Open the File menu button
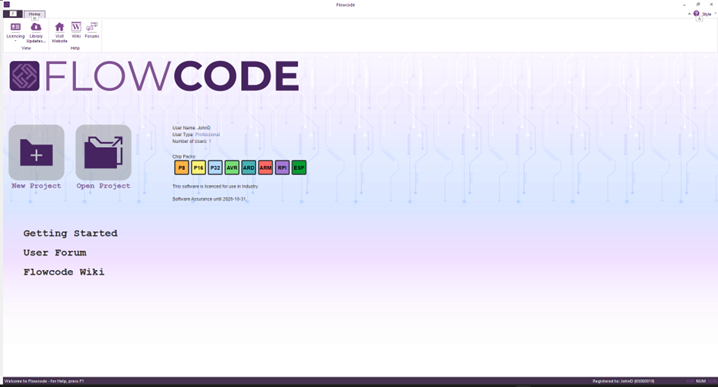This screenshot has width=718, height=387. 13,14
